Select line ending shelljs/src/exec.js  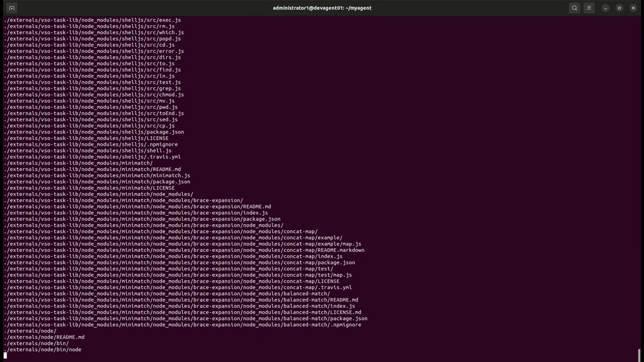click(93, 20)
